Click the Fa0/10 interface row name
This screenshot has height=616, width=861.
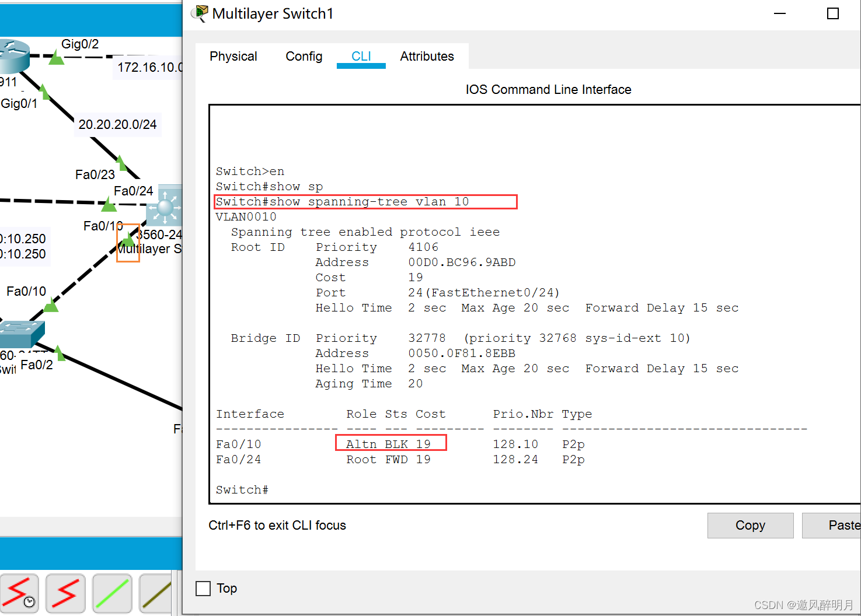[x=239, y=444]
